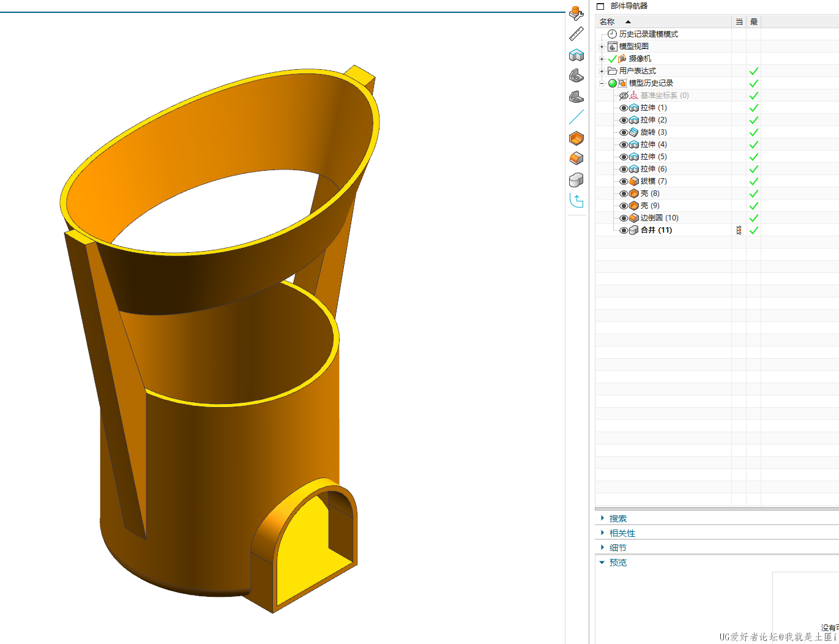Hide 拉伸 (1) using its eye icon
The width and height of the screenshot is (839, 644).
(x=624, y=108)
